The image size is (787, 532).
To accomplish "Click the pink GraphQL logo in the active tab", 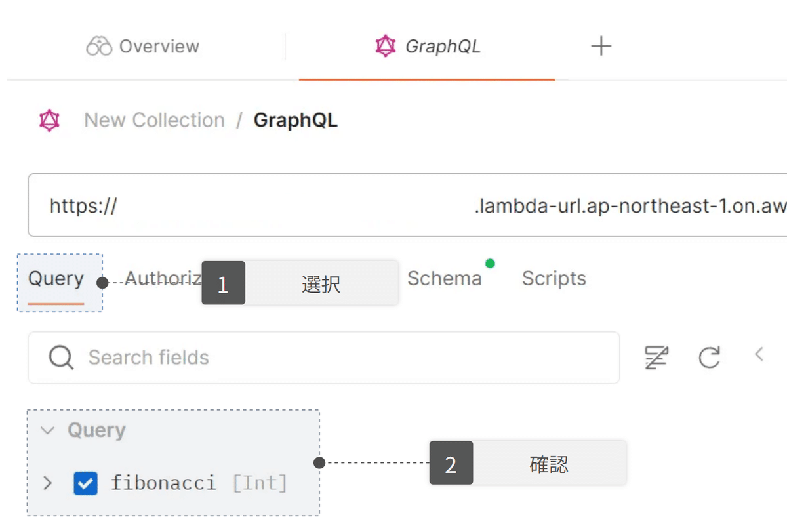I will 385,45.
